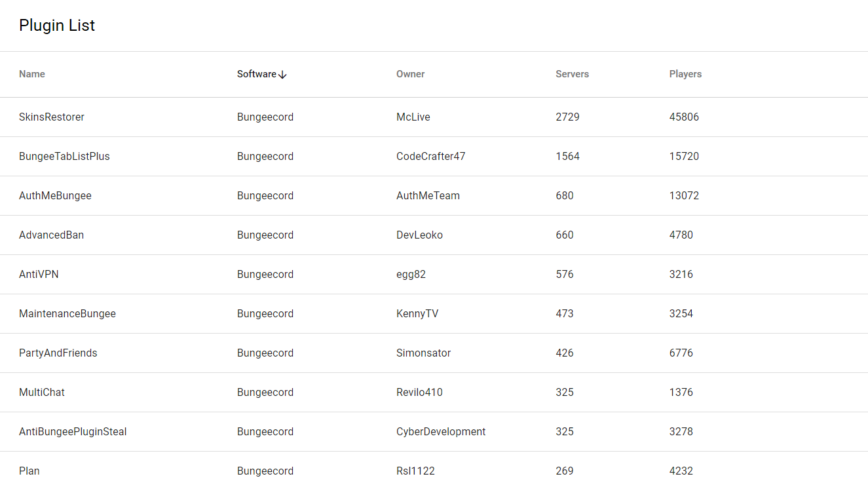Click owner CodeCrafter47

point(431,157)
